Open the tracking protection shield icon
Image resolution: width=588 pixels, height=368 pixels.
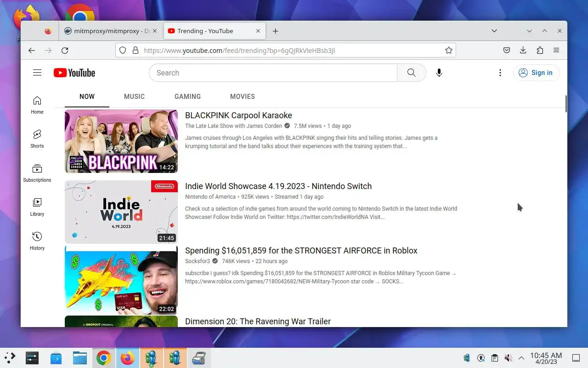123,51
